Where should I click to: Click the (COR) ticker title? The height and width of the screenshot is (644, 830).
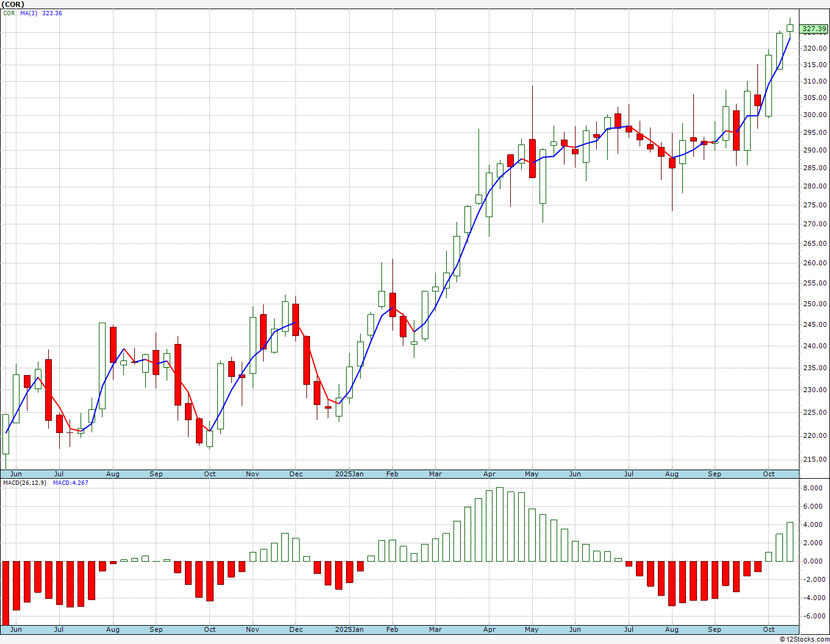click(13, 4)
